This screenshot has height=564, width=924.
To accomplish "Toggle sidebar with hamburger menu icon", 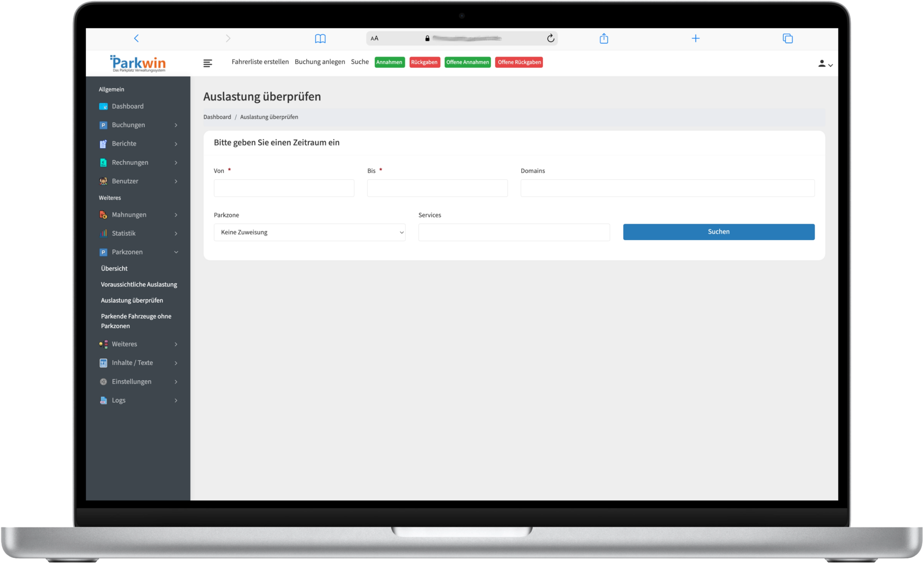I will pyautogui.click(x=208, y=63).
